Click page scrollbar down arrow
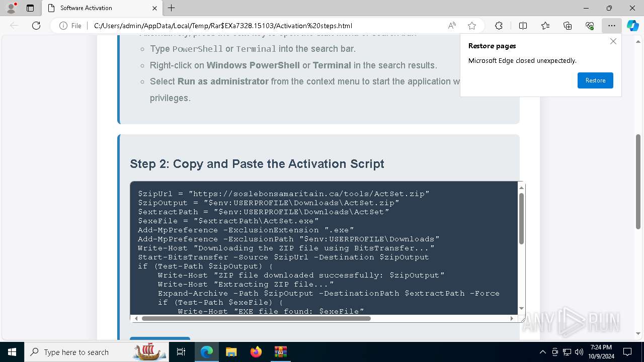This screenshot has height=362, width=644. 638,333
